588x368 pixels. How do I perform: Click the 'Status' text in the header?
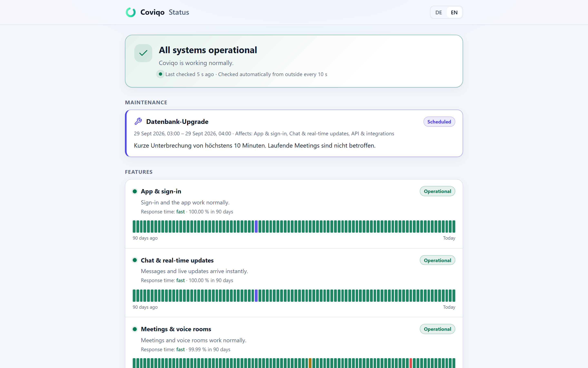point(179,12)
